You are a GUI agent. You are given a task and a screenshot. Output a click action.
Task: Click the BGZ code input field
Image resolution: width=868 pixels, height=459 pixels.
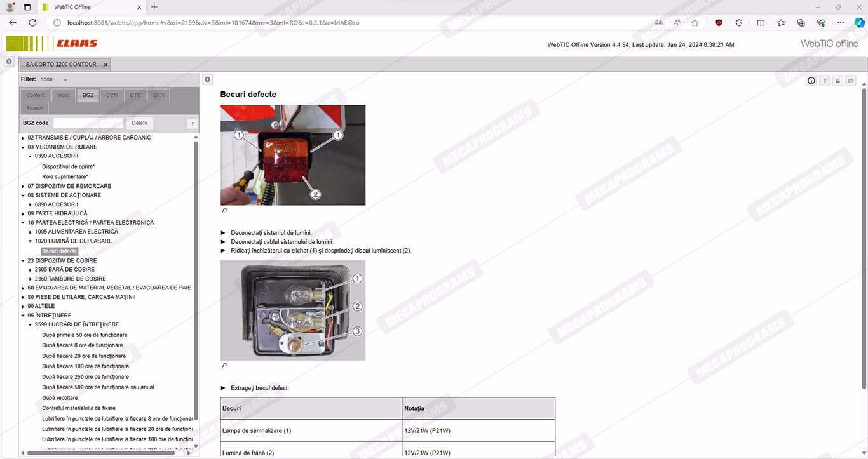(x=88, y=123)
